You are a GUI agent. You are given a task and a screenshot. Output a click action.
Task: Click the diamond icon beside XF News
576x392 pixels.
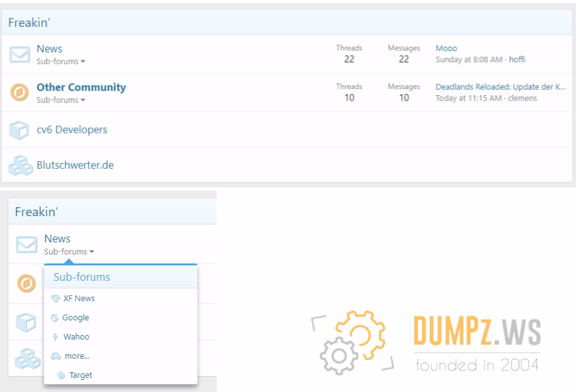56,299
